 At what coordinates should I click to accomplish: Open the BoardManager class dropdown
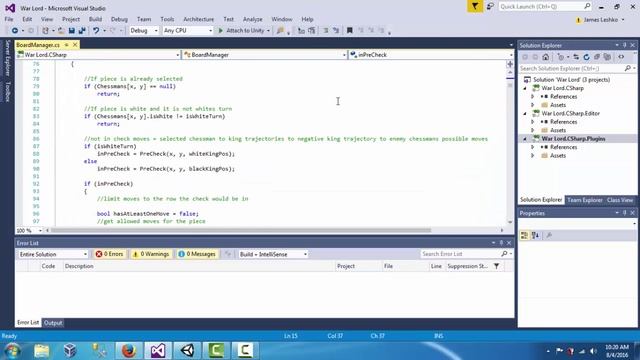click(x=264, y=55)
